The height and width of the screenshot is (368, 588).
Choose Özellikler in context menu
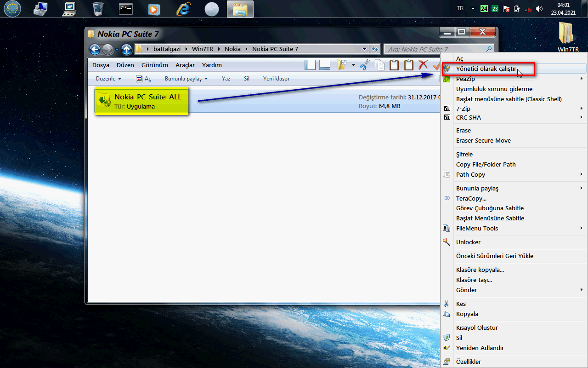pyautogui.click(x=514, y=362)
